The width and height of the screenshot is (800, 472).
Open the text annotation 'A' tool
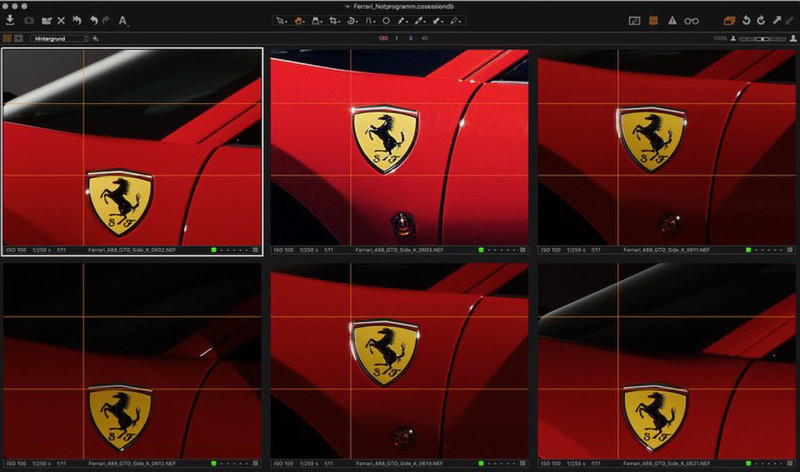(x=123, y=21)
